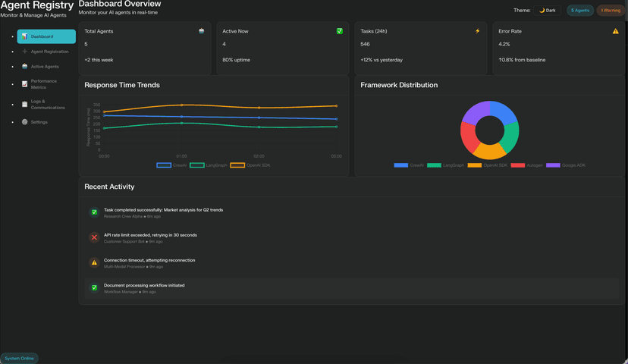Go to Agent Registration in sidebar
The height and width of the screenshot is (364, 628).
point(49,52)
